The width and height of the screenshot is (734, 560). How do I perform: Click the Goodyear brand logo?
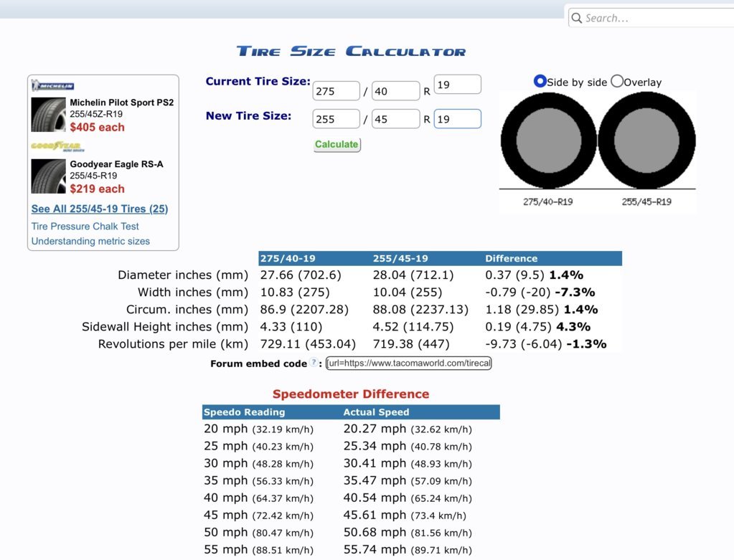[x=57, y=146]
